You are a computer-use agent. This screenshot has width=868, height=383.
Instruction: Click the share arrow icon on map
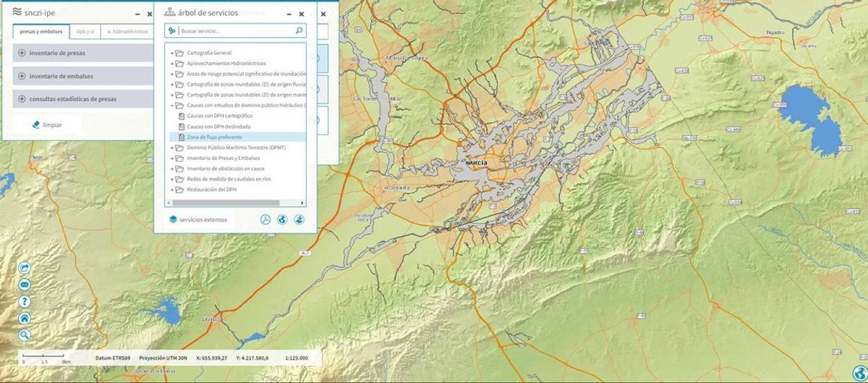25,268
